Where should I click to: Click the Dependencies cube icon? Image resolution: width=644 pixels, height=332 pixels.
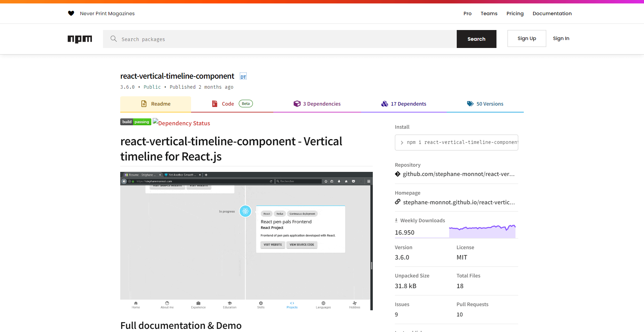[297, 104]
